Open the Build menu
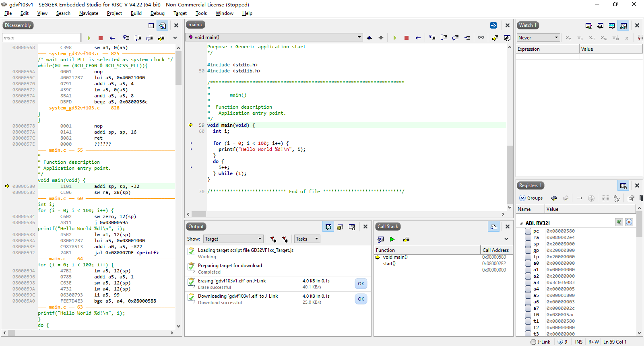The width and height of the screenshot is (644, 346). [136, 13]
